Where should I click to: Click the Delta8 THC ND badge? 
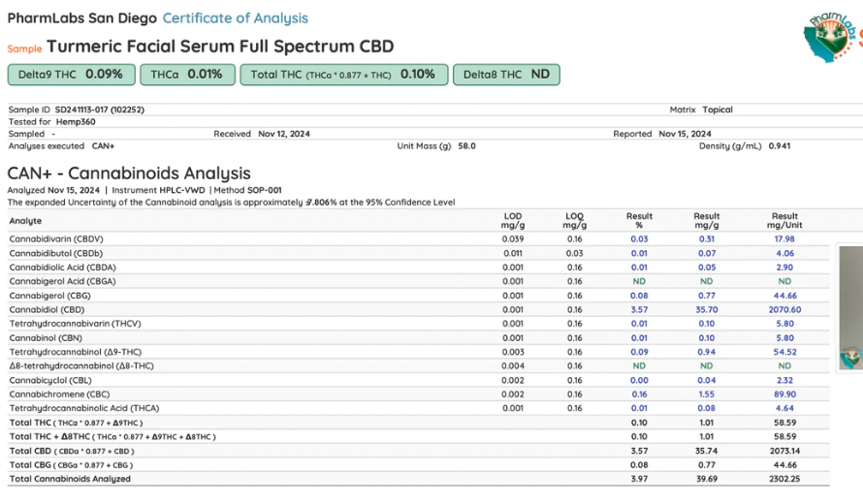point(506,75)
